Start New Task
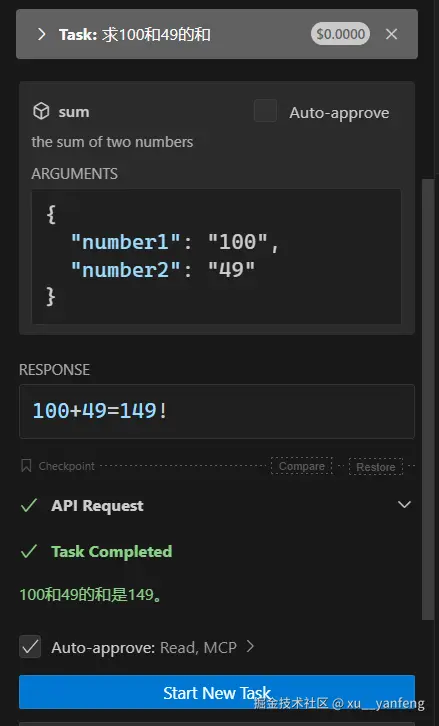This screenshot has width=439, height=726. click(217, 692)
